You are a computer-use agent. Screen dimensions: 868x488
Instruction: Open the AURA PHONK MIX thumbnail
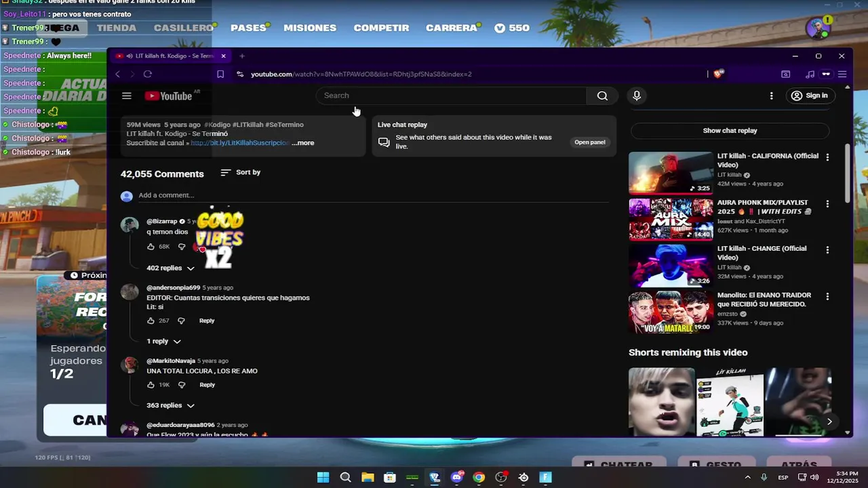(671, 219)
